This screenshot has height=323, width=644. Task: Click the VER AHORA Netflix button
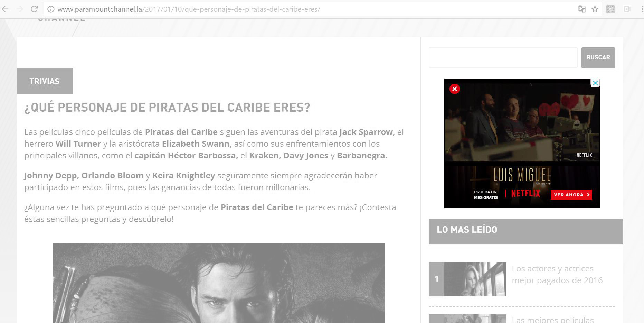pos(571,195)
